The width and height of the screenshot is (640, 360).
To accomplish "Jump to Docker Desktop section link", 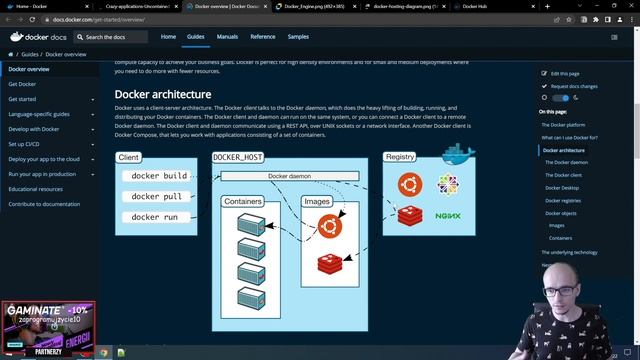I will [562, 188].
